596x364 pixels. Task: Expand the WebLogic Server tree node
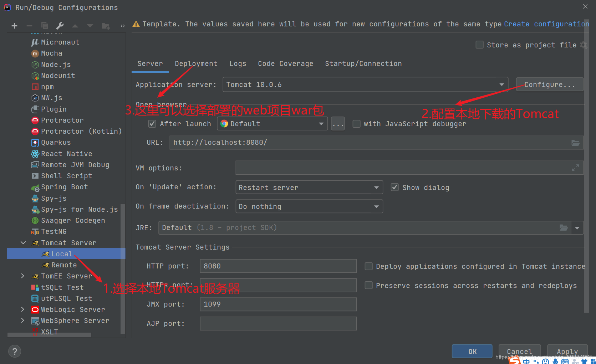(x=23, y=309)
